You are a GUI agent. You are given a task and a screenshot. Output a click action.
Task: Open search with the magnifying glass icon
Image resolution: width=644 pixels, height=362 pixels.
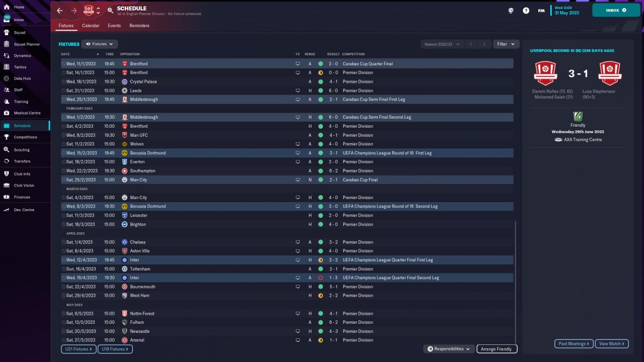(110, 11)
